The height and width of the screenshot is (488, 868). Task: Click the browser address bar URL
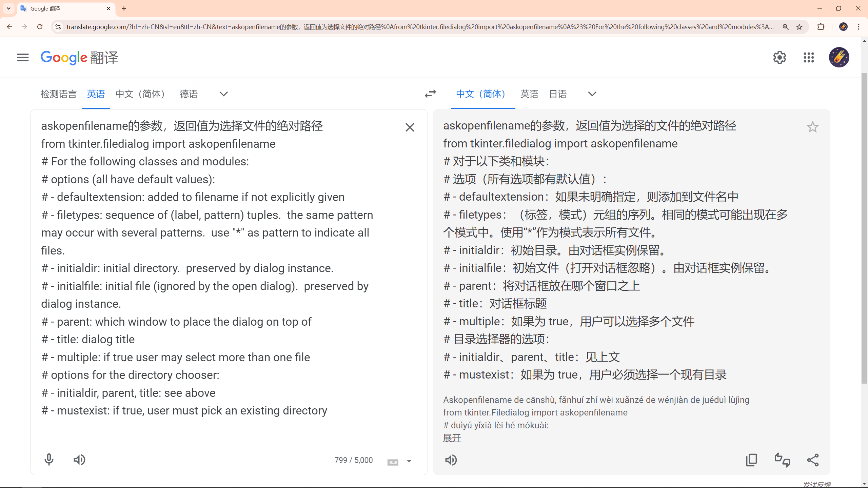point(420,27)
